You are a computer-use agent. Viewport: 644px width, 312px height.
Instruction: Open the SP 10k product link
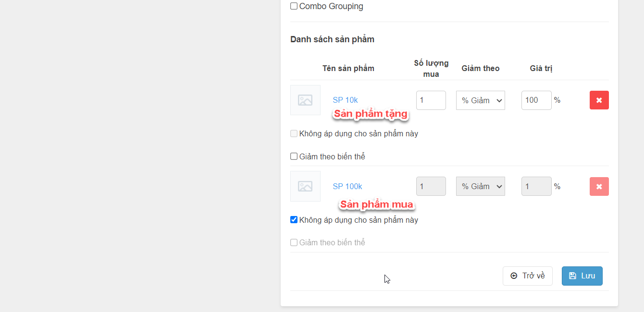345,100
